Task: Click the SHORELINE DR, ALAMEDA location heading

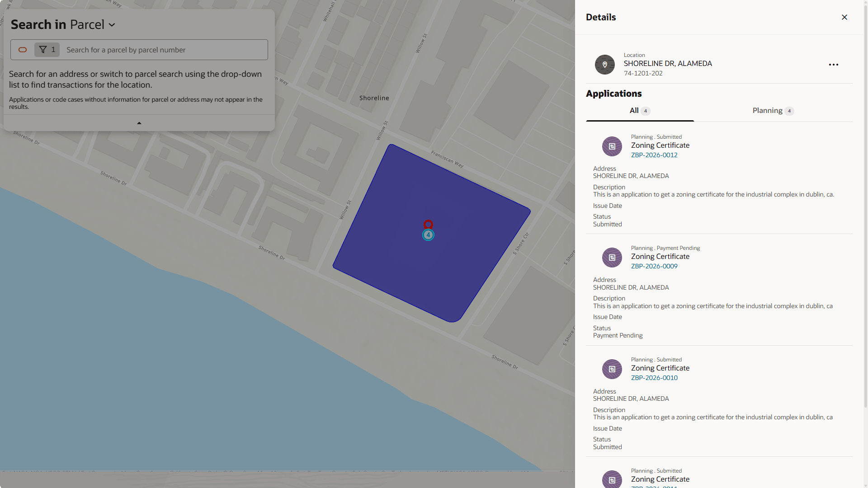Action: [668, 64]
